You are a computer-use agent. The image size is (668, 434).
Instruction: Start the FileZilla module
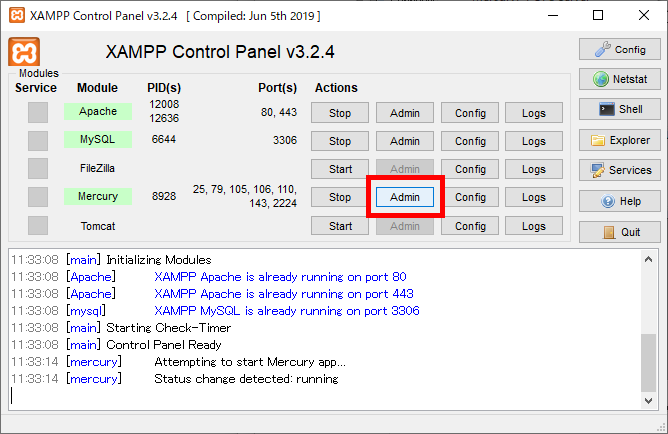click(x=340, y=169)
